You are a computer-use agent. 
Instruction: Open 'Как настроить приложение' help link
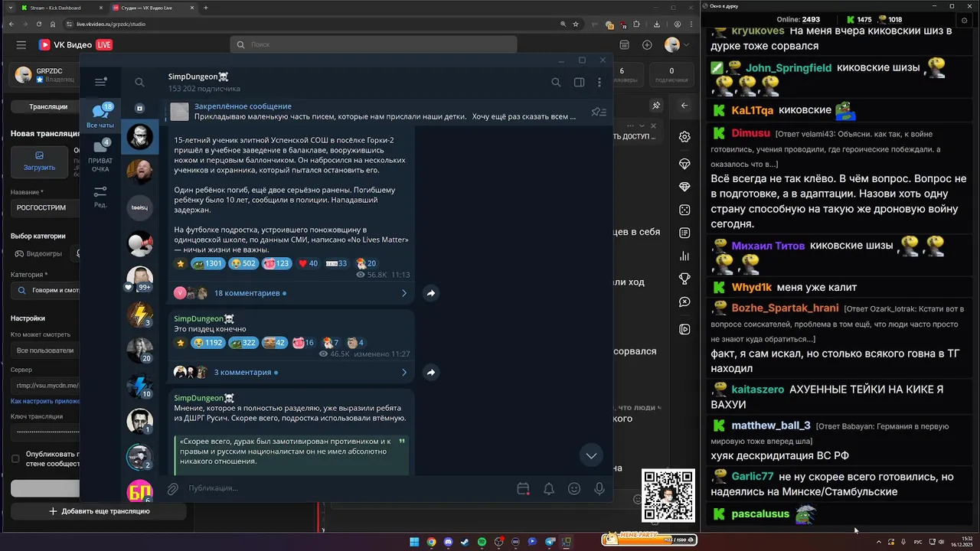tap(46, 401)
